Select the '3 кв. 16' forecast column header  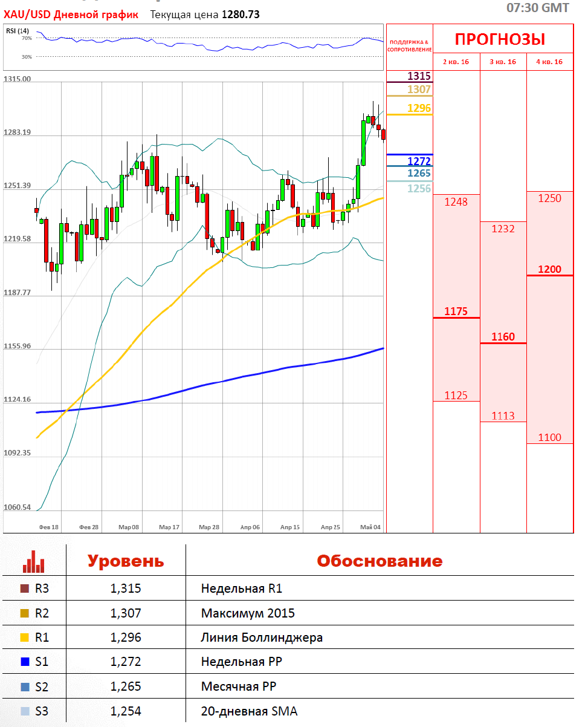503,62
